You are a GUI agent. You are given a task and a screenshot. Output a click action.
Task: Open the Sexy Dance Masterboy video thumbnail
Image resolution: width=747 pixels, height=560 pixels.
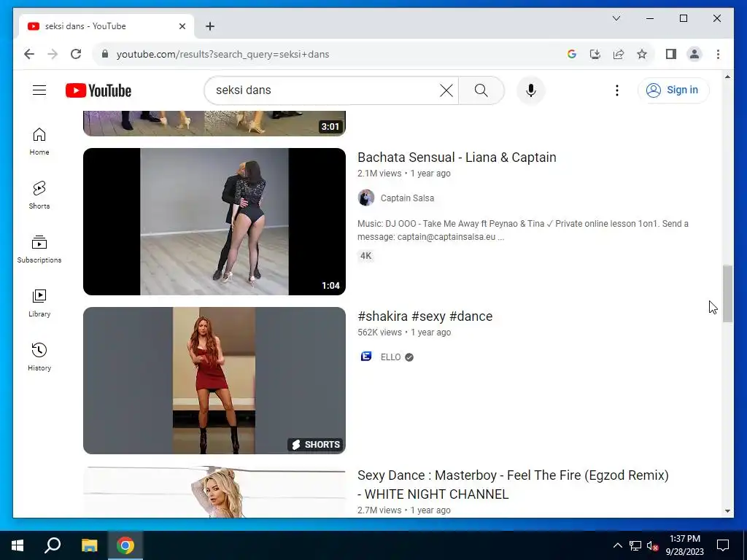[x=214, y=492]
